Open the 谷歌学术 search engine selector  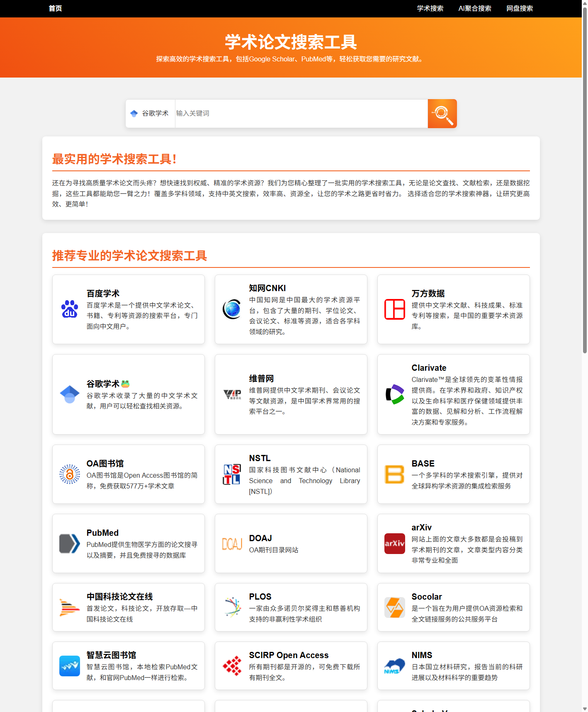(150, 114)
